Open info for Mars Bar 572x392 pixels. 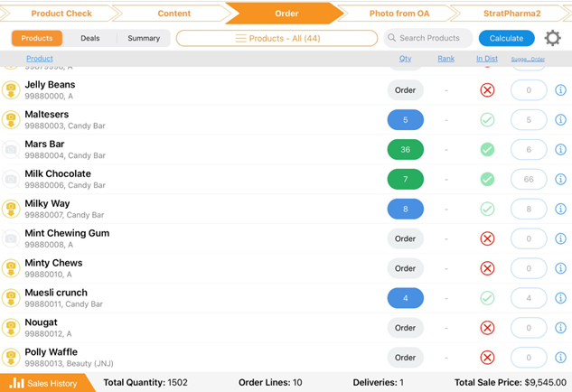coord(560,150)
